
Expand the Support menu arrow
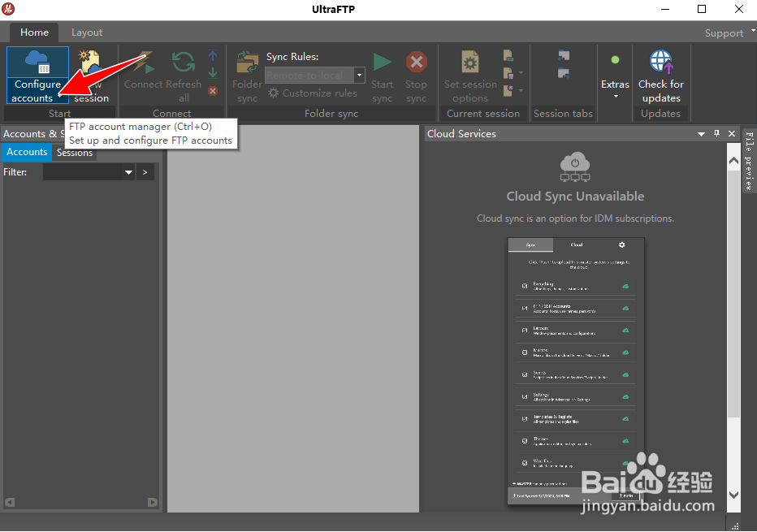click(753, 30)
